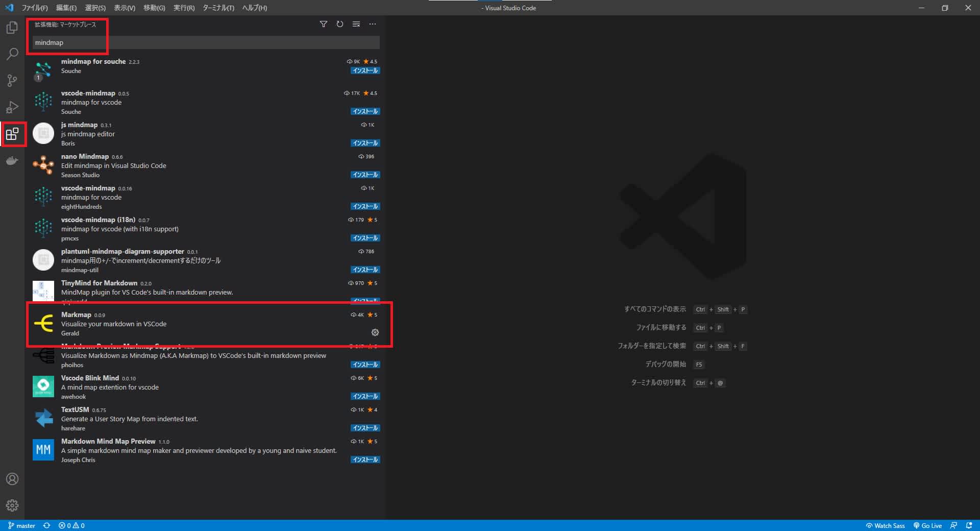This screenshot has width=980, height=531.
Task: Install vscode-mindmap 0.0.5 by Souche
Action: [x=365, y=111]
